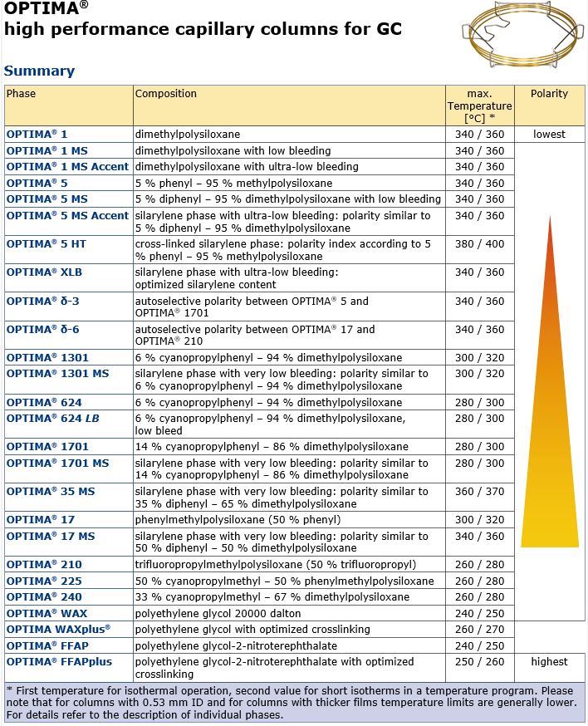Open the OPTIMA FFAPplus link

click(59, 662)
